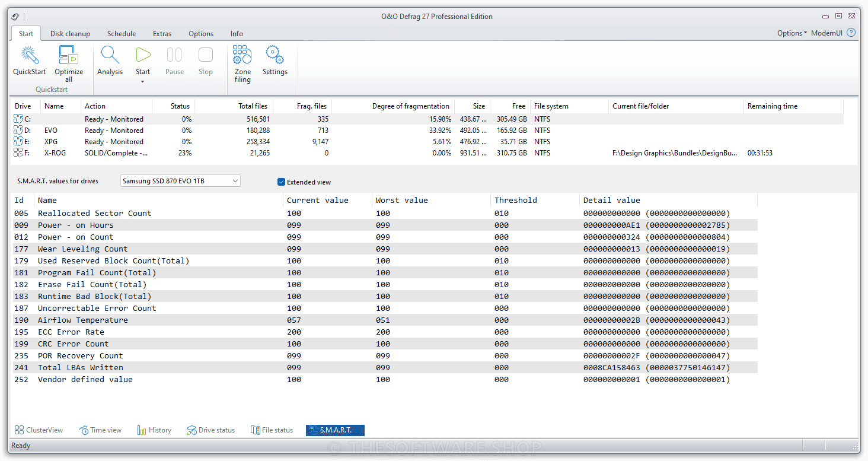Open the Drive status tab

(211, 430)
